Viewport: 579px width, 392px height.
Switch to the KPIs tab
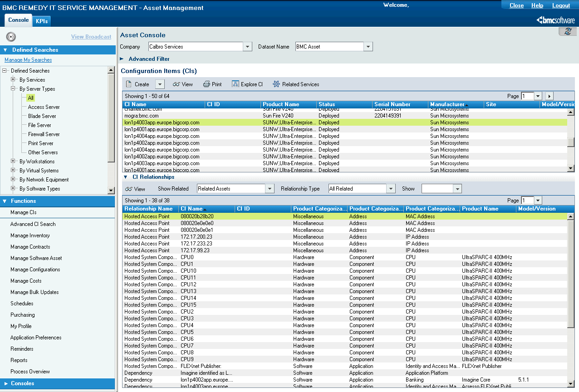[x=42, y=21]
